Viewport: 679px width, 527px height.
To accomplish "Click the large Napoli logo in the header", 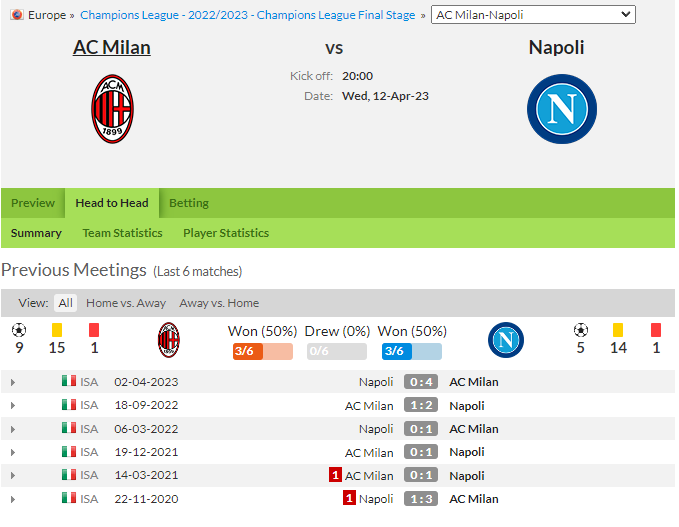I will (x=562, y=109).
